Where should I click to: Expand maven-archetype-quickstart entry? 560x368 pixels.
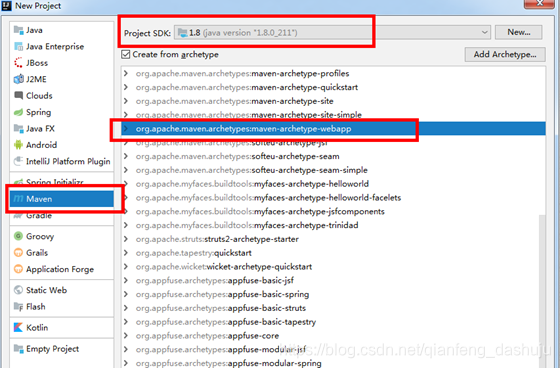point(126,87)
